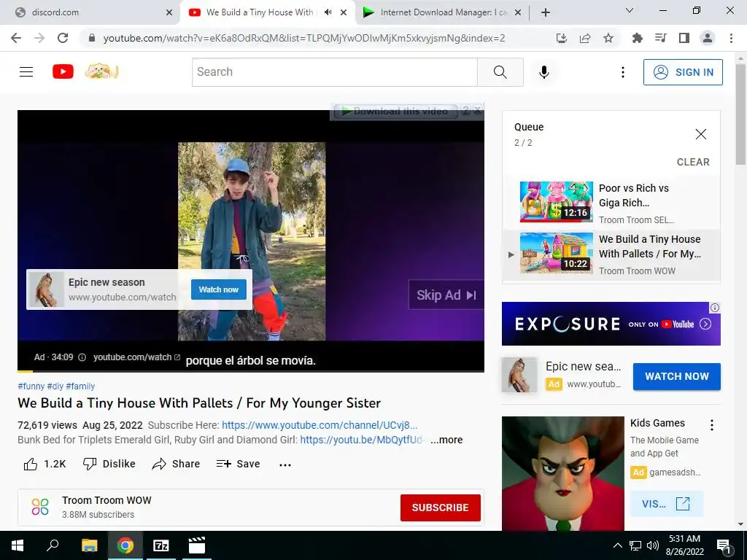Screen dimensions: 747x560
Task: Click Download this video IDM button
Action: tap(395, 112)
